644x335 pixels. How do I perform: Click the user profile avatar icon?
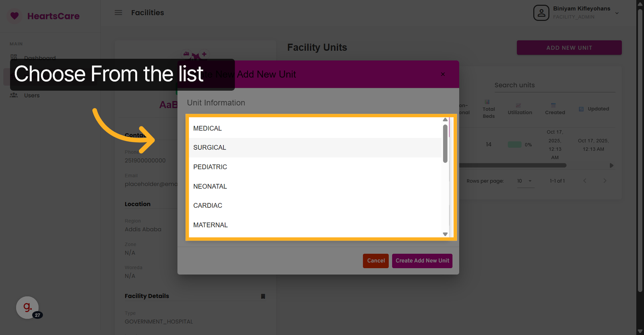tap(541, 13)
